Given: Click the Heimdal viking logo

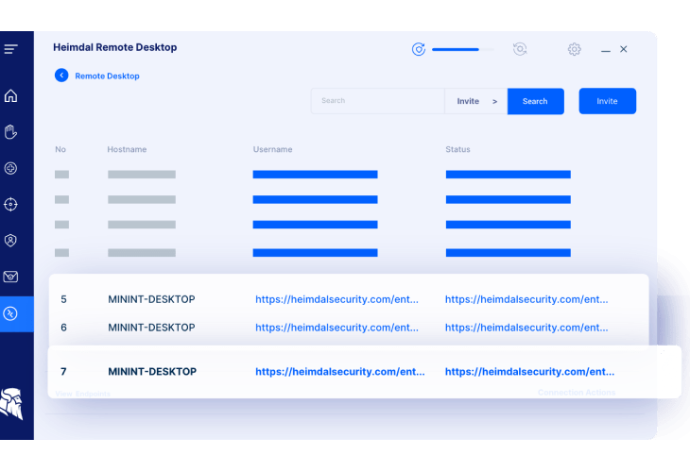Looking at the screenshot, I should point(12,403).
